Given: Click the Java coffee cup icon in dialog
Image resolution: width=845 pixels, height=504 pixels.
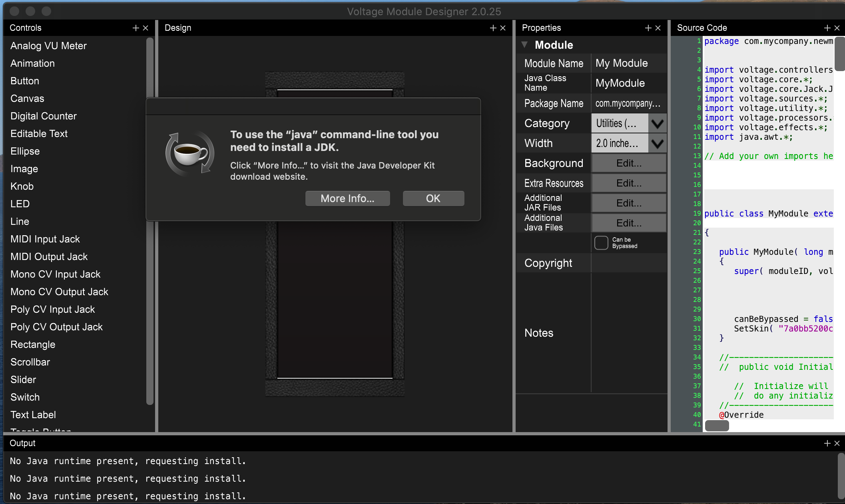Looking at the screenshot, I should 190,154.
